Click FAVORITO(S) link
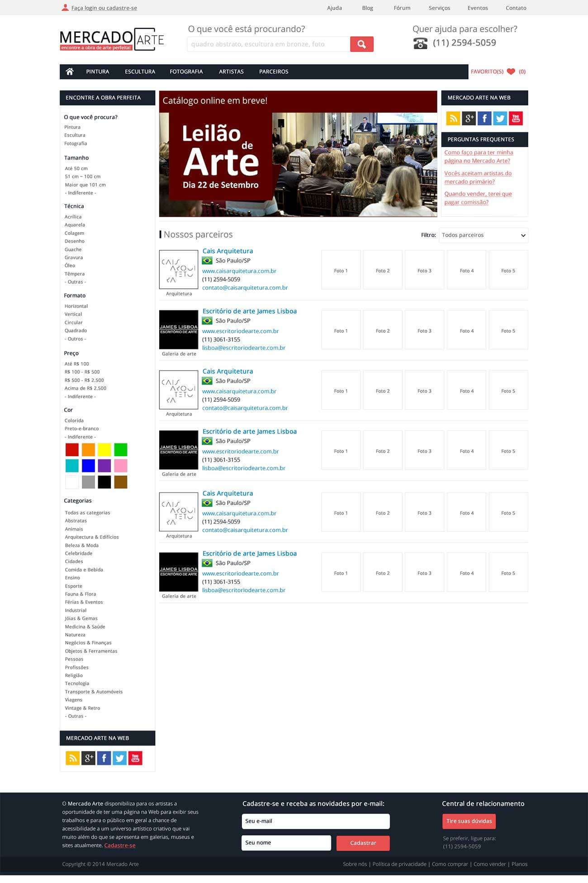Image resolution: width=588 pixels, height=883 pixels. [487, 72]
